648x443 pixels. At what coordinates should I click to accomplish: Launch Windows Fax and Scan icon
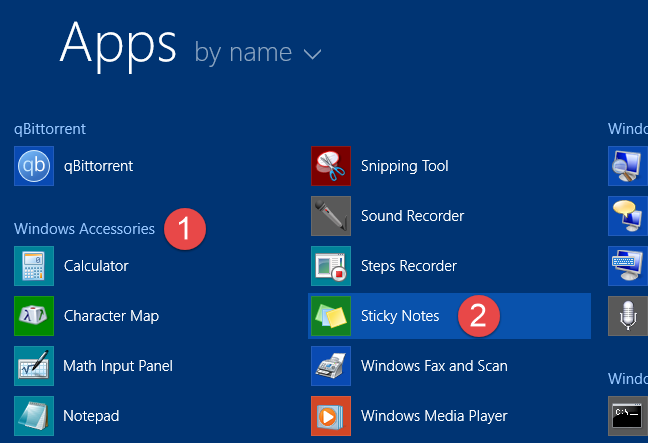tap(331, 366)
